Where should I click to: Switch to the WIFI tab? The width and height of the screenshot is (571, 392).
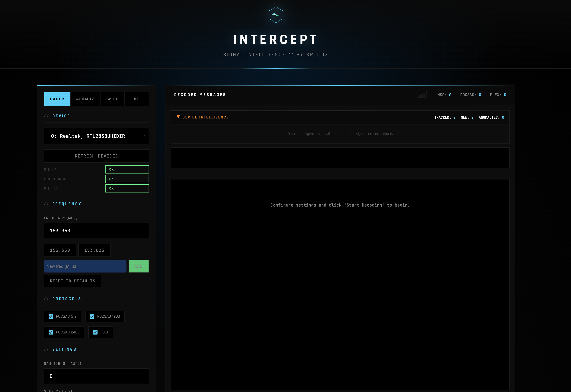click(112, 99)
